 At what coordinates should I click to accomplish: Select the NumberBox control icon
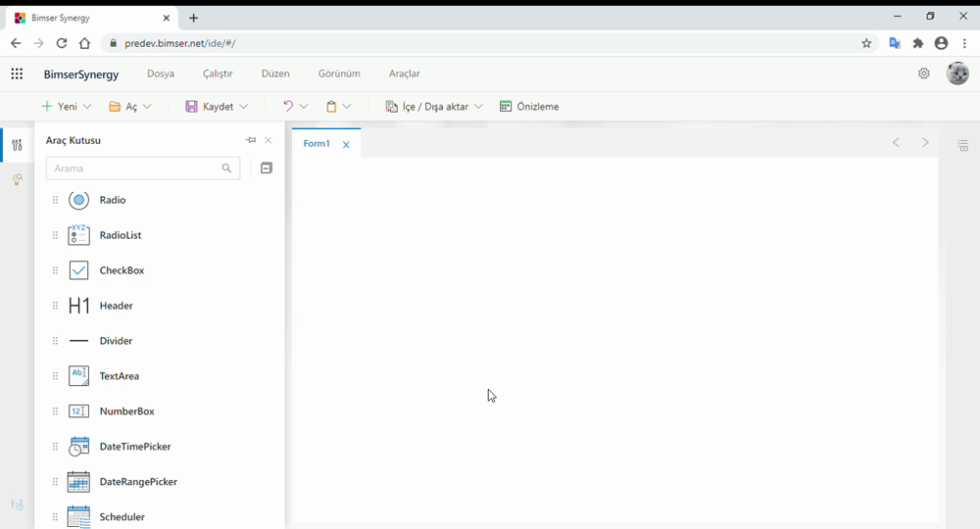[x=79, y=411]
